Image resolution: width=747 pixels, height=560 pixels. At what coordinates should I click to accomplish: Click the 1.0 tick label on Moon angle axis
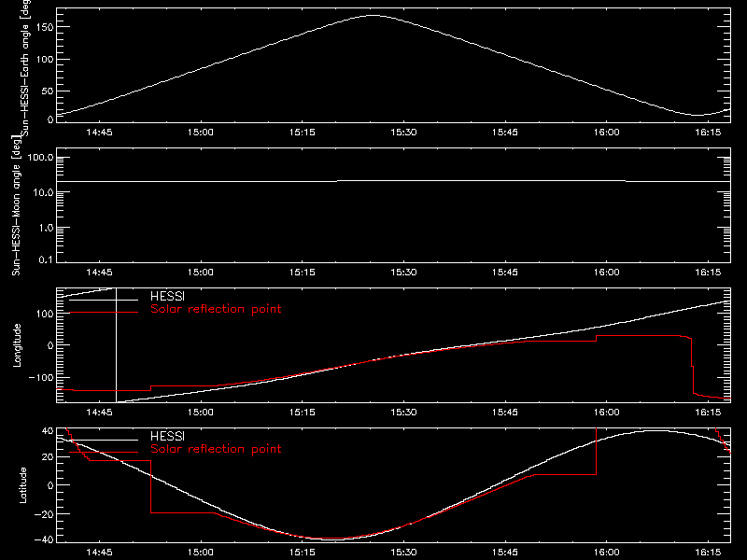pyautogui.click(x=46, y=228)
